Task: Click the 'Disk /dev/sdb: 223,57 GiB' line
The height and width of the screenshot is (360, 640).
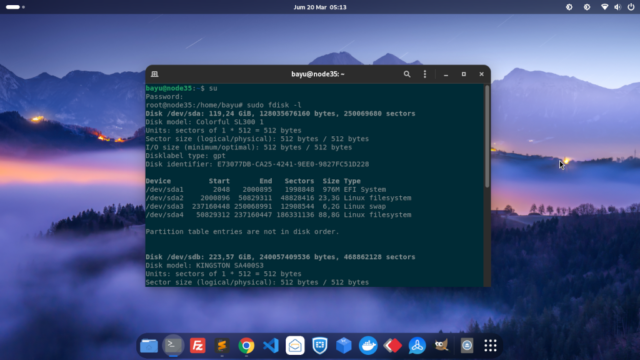Action: [280, 257]
